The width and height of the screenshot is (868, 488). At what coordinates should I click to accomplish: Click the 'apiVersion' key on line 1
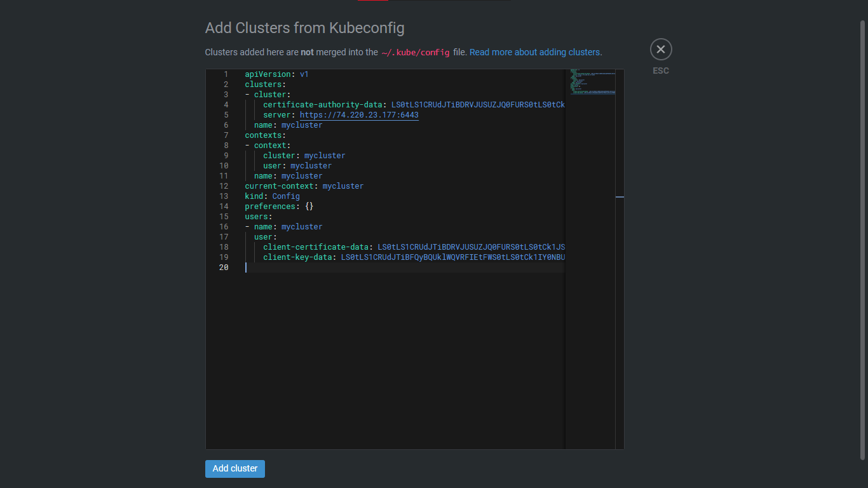click(x=268, y=74)
